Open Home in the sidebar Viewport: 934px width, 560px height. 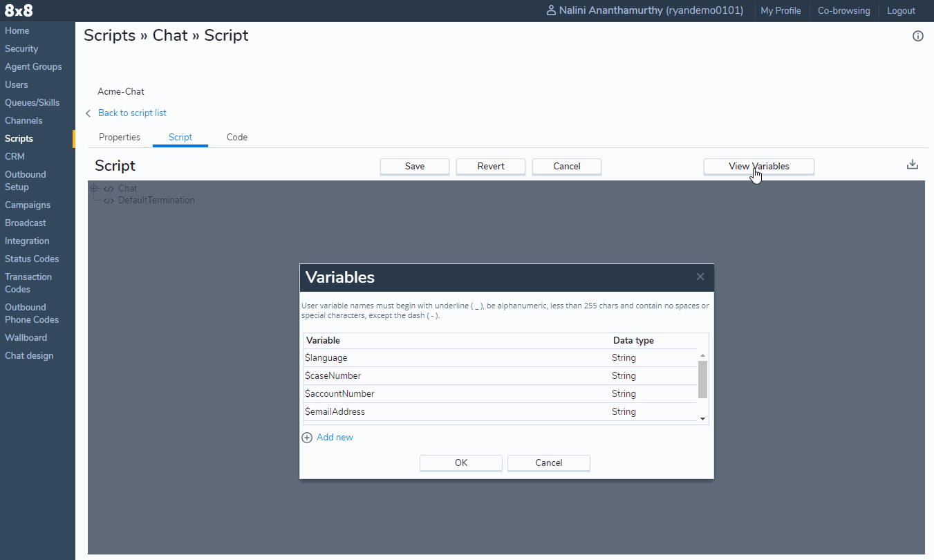[x=17, y=30]
